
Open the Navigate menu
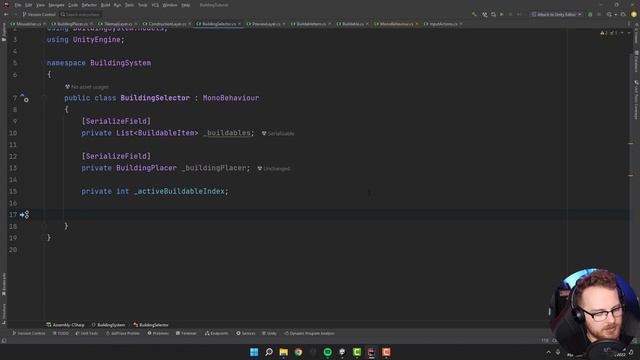coord(56,5)
